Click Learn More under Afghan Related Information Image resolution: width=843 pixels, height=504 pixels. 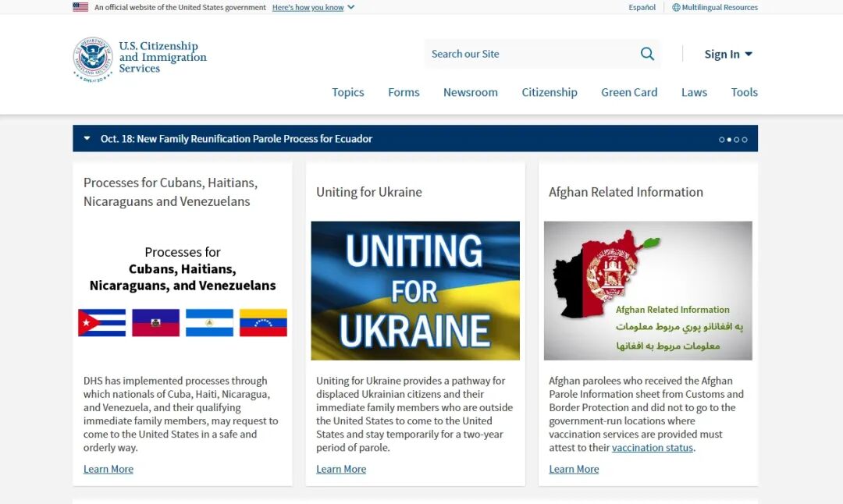[574, 469]
